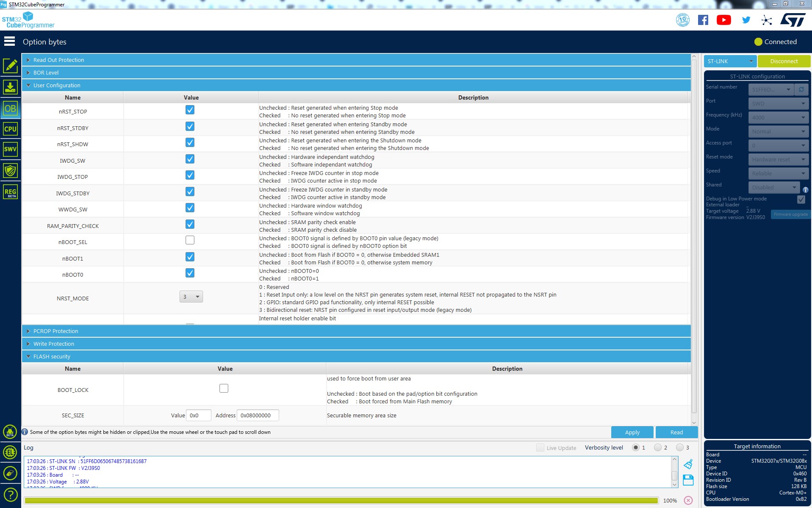The width and height of the screenshot is (812, 508).
Task: Clear the log with the broom icon
Action: click(688, 464)
